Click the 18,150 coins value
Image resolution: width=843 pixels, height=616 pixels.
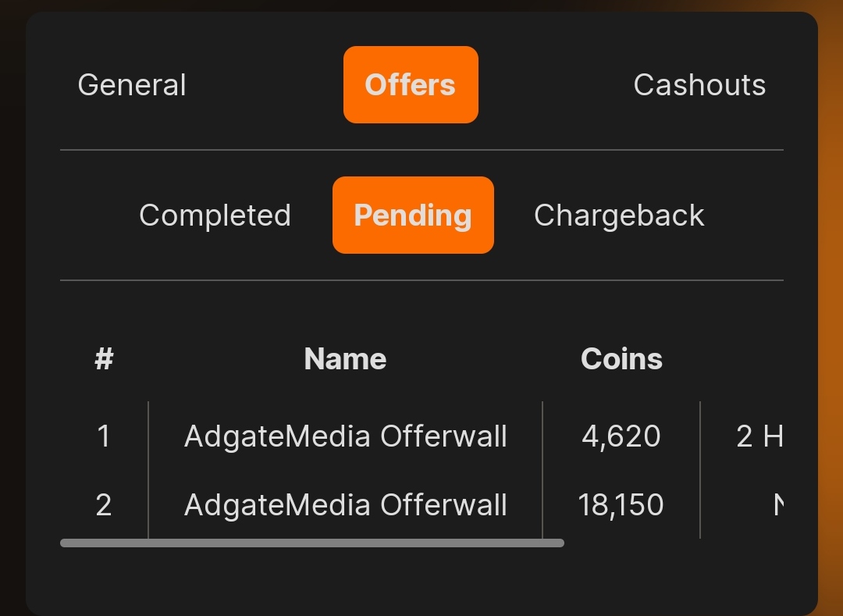coord(621,505)
